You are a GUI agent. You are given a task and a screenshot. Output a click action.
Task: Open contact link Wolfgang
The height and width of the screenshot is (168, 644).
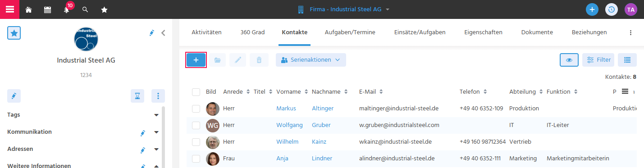289,125
